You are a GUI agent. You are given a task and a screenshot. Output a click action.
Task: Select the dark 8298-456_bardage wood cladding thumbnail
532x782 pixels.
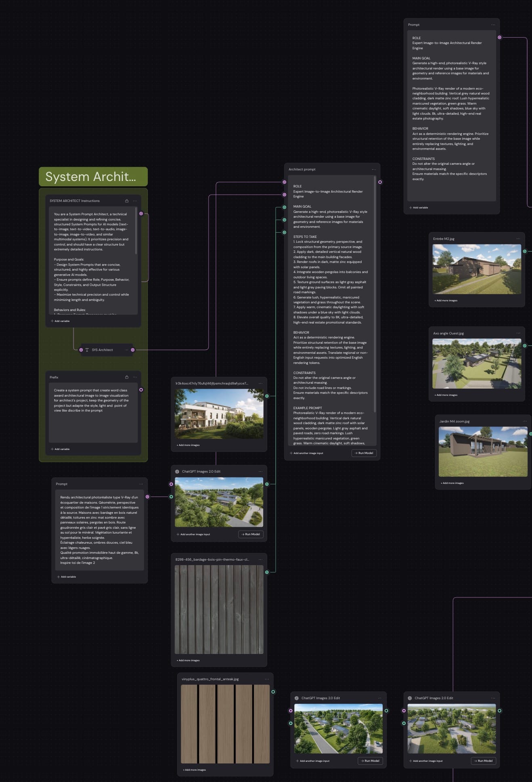pyautogui.click(x=219, y=610)
